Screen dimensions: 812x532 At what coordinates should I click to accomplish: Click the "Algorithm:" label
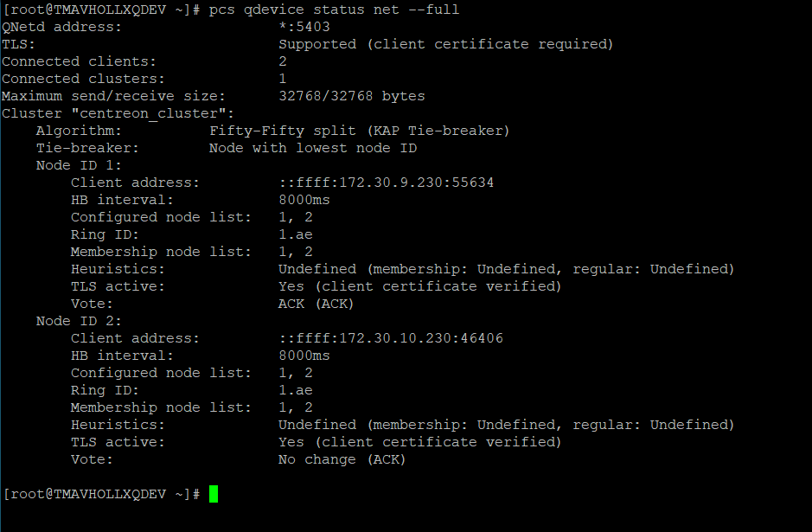tap(79, 131)
